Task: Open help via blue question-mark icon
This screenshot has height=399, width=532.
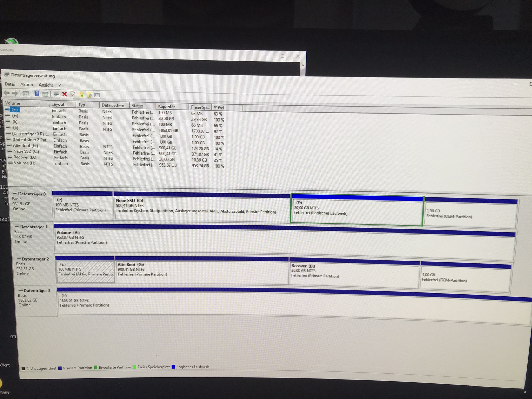Action: (x=37, y=94)
